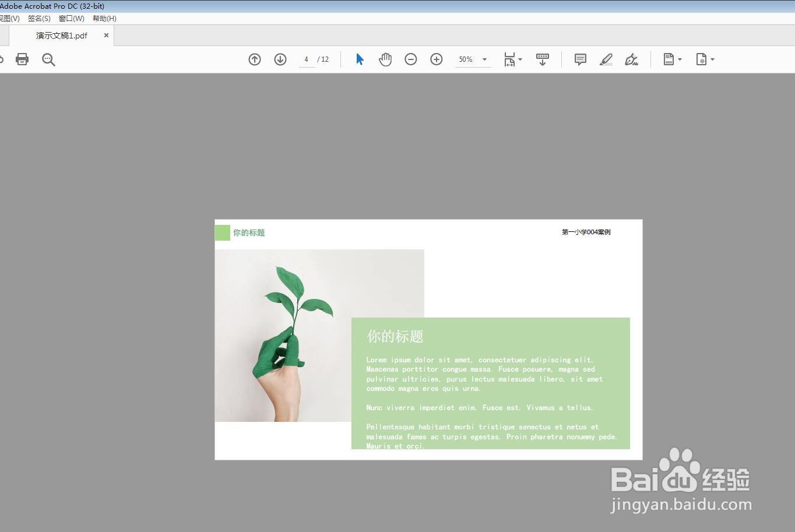Viewport: 795px width, 532px height.
Task: Click the Lorem ipsum paragraph text
Action: 484,374
